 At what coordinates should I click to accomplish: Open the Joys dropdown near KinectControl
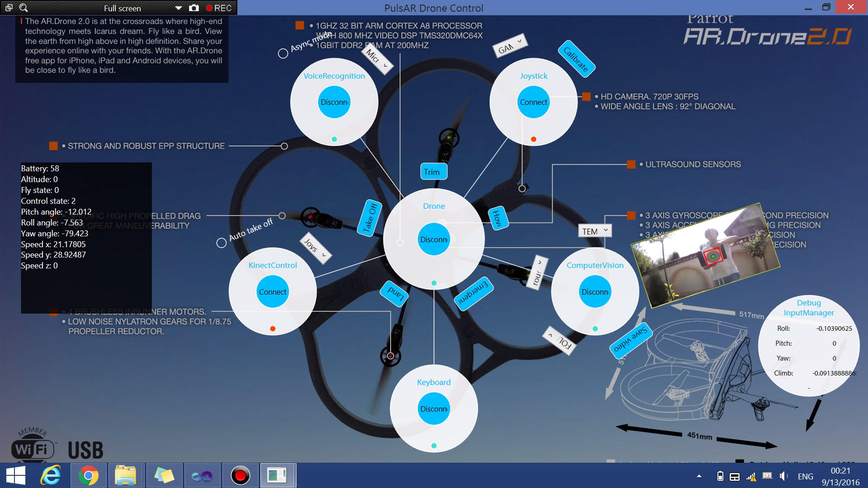click(x=316, y=249)
